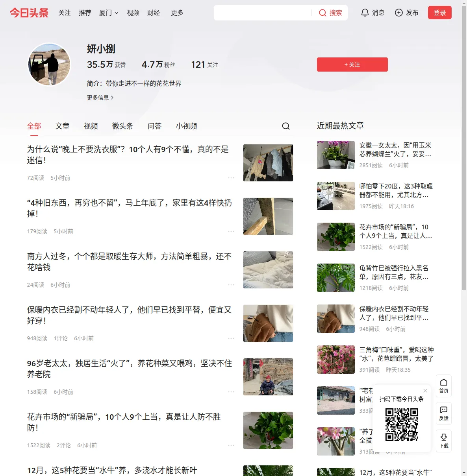Open the 视频 nav item in header
The image size is (467, 476).
coord(133,13)
